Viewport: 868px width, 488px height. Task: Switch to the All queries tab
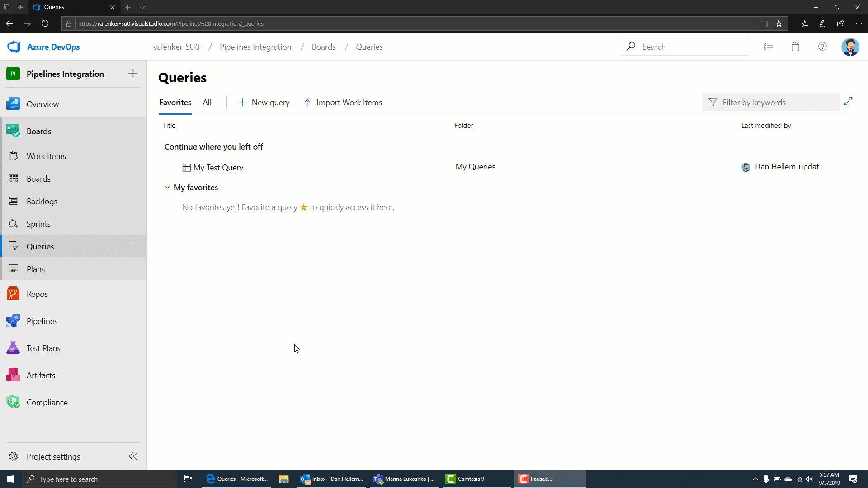207,102
